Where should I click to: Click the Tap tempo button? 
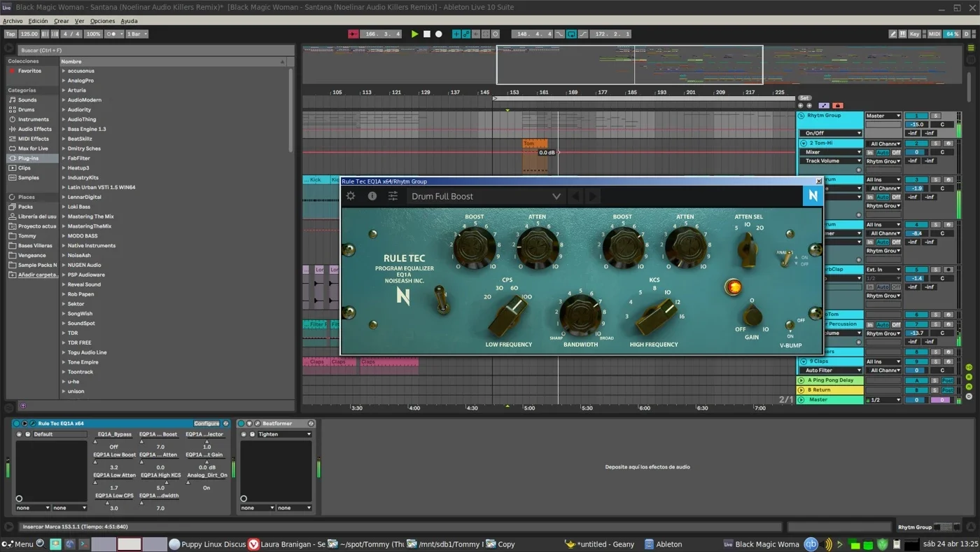(10, 34)
